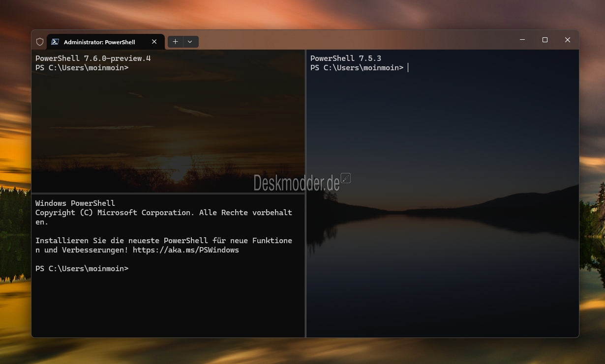
Task: Close the Administrator: PowerShell tab
Action: tap(154, 42)
